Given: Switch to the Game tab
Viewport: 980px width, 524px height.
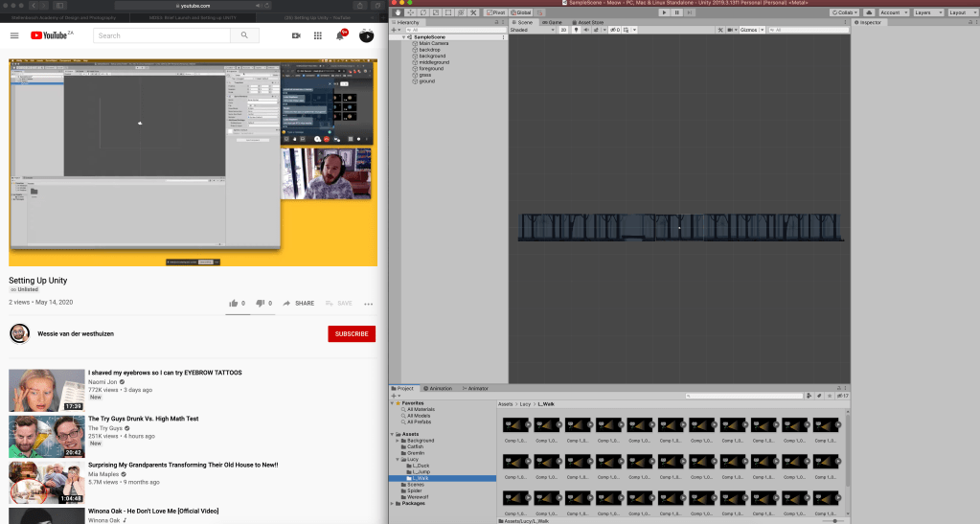Looking at the screenshot, I should tap(554, 21).
